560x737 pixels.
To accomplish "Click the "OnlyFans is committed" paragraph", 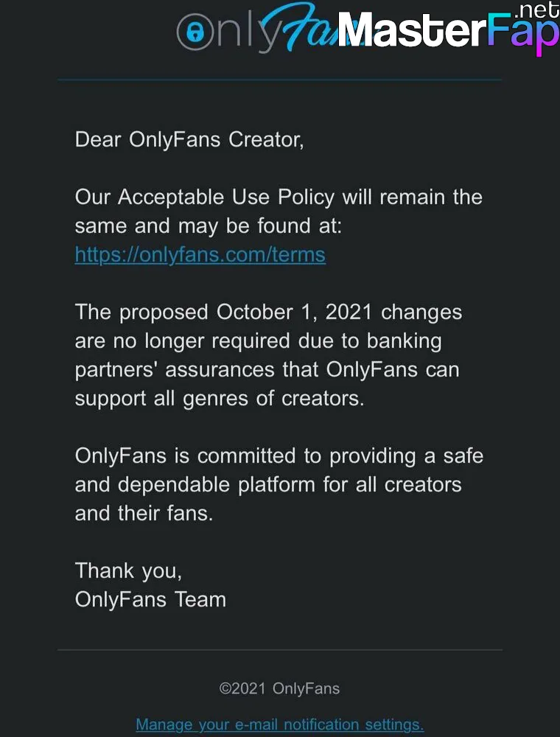I will (x=279, y=485).
